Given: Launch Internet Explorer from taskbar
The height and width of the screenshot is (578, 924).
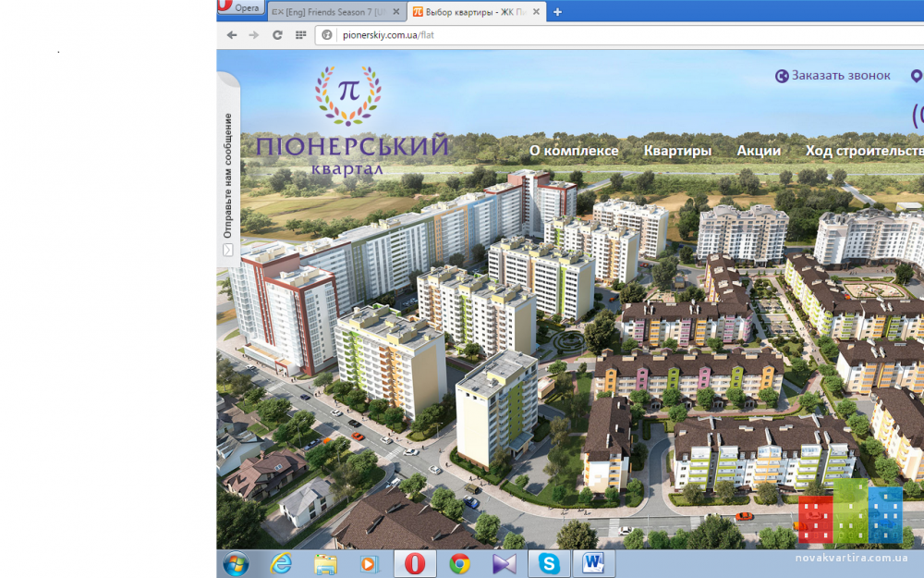Looking at the screenshot, I should [281, 564].
